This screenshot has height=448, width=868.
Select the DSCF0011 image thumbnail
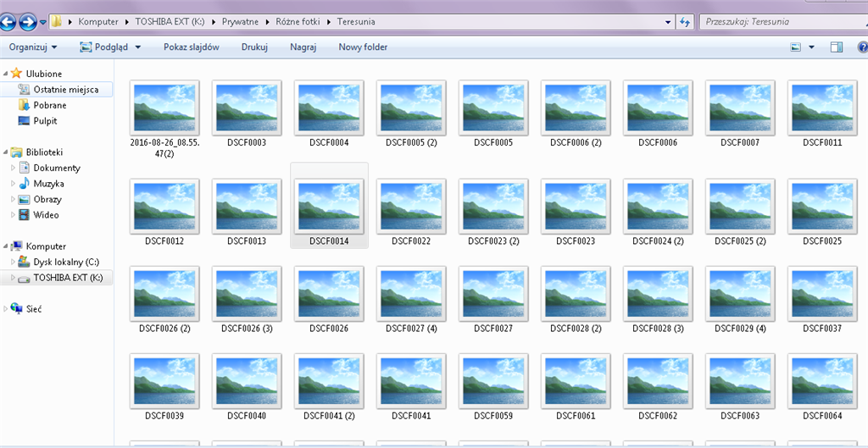822,108
